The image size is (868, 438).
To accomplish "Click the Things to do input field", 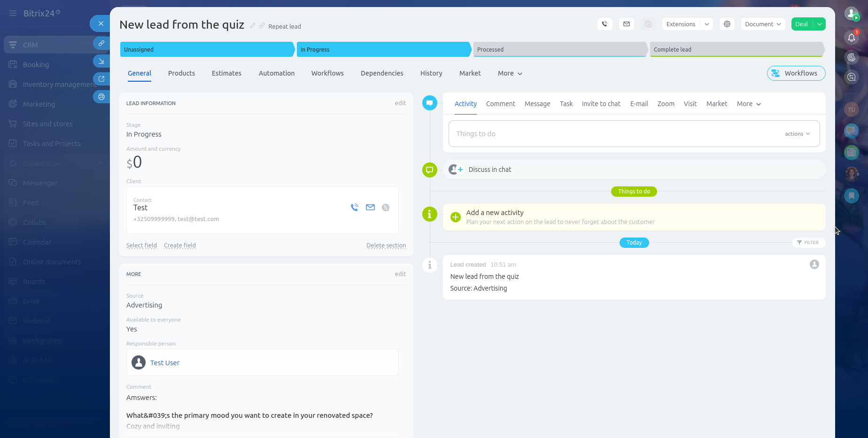I will 611,134.
